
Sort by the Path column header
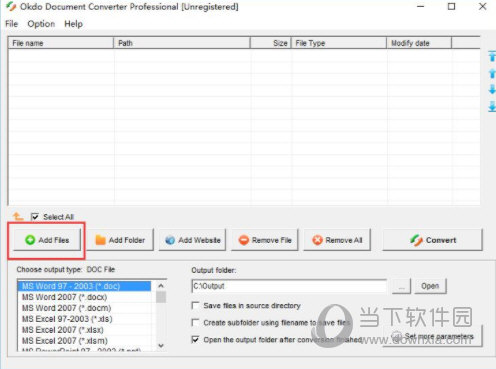pyautogui.click(x=182, y=43)
